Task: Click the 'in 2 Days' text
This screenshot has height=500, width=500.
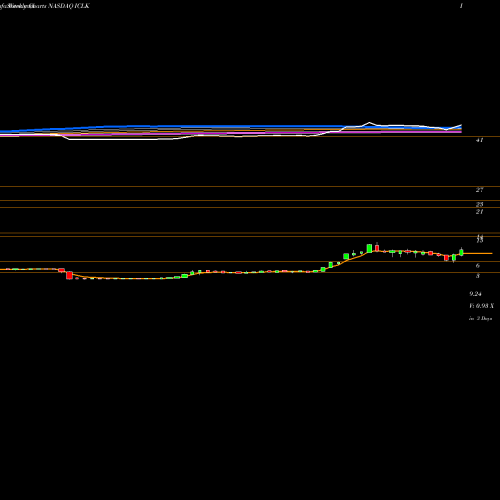Action: coord(480,318)
